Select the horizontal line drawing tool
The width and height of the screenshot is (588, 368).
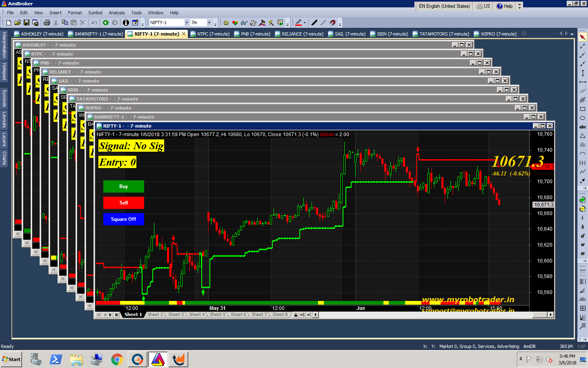click(583, 82)
